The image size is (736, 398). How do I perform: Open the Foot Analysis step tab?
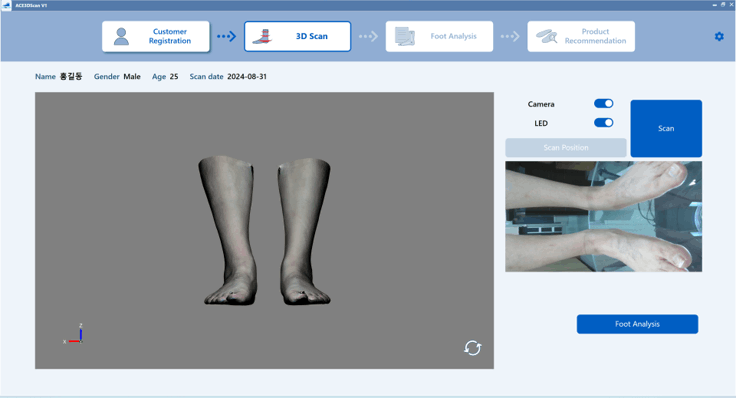[x=439, y=36]
